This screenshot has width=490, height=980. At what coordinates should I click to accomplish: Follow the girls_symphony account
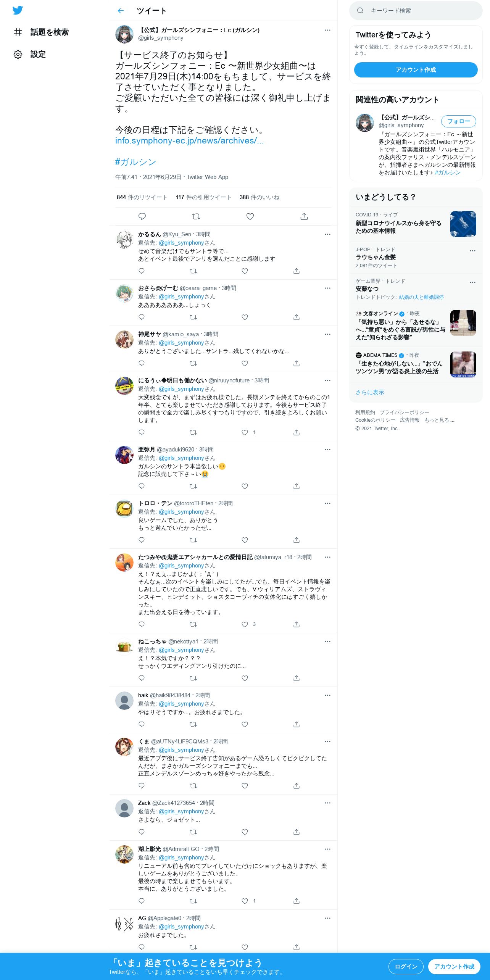458,121
